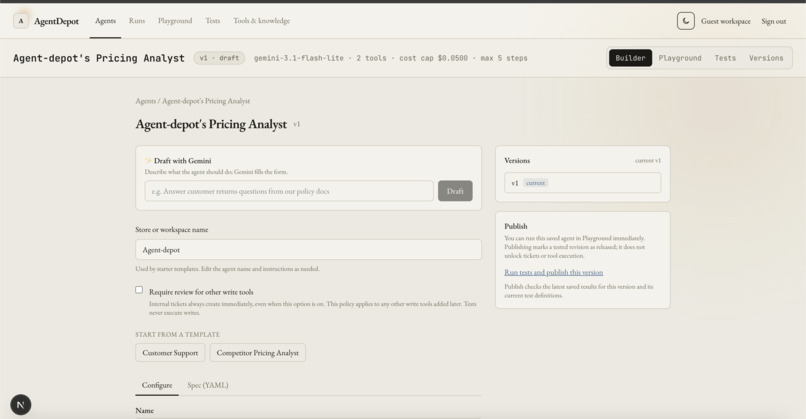Open the Next.js dev tools badge
This screenshot has width=806, height=419.
tap(21, 405)
